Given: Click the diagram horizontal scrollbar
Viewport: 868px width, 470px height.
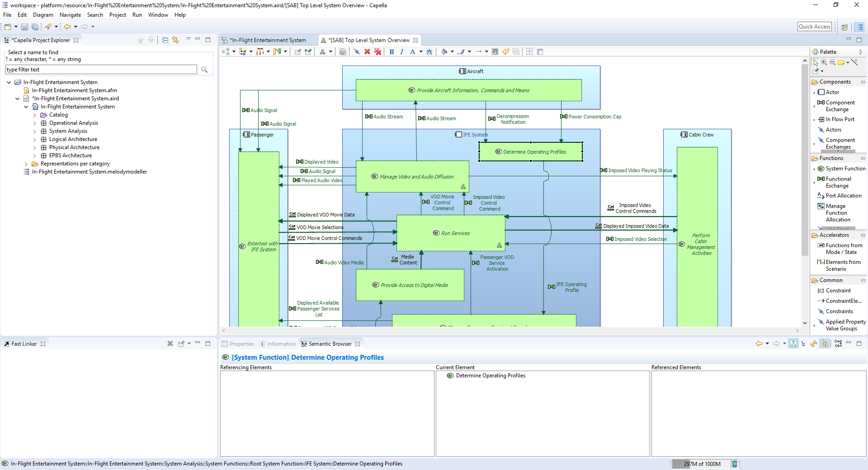Looking at the screenshot, I should (510, 330).
